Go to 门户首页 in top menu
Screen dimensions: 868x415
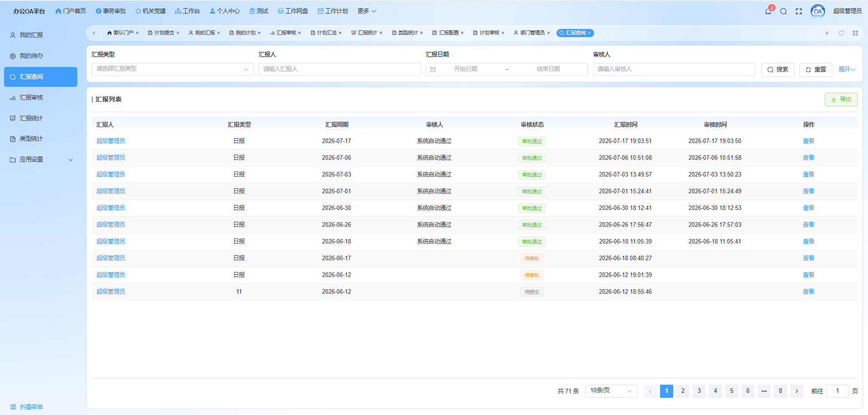click(x=71, y=11)
